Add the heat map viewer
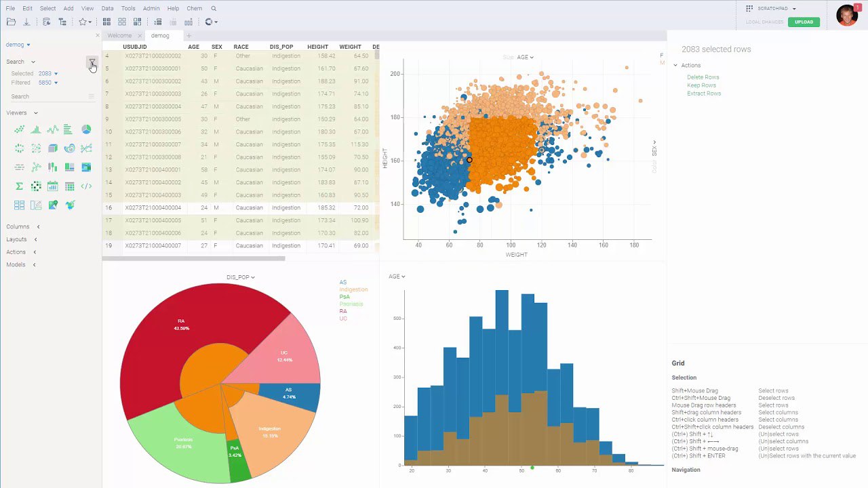The image size is (868, 488). coord(86,167)
